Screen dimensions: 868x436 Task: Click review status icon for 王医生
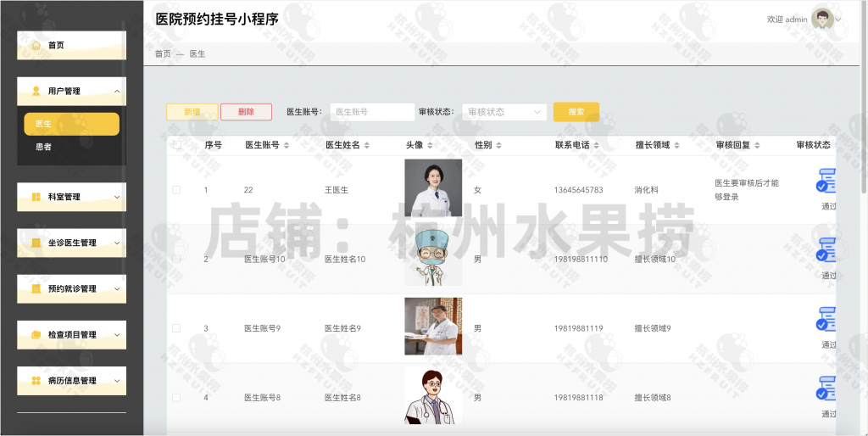pyautogui.click(x=826, y=181)
